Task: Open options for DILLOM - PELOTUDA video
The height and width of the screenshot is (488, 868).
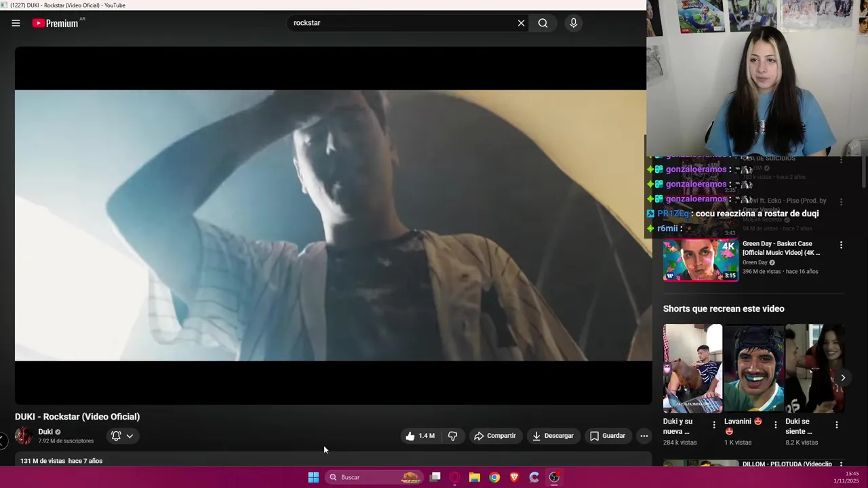Action: [x=841, y=465]
